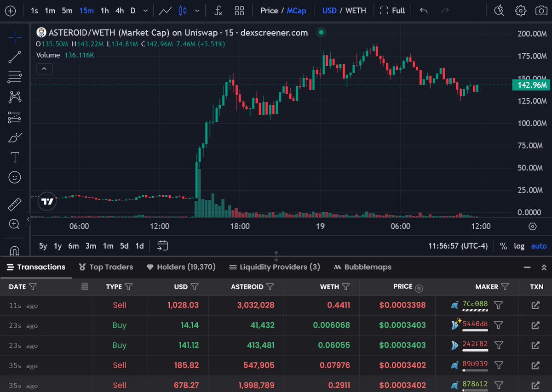
Task: Toggle percentage scale mode
Action: (x=503, y=246)
